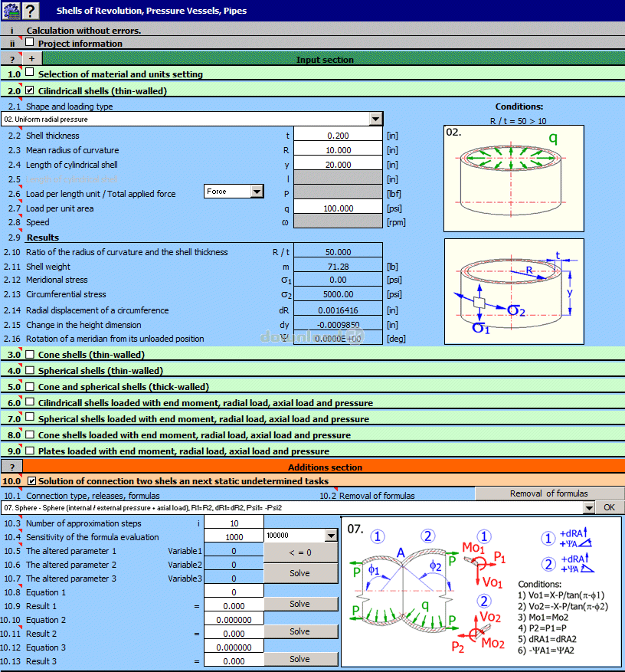Confirm connection type with OK button
This screenshot has height=672, width=625.
(609, 507)
